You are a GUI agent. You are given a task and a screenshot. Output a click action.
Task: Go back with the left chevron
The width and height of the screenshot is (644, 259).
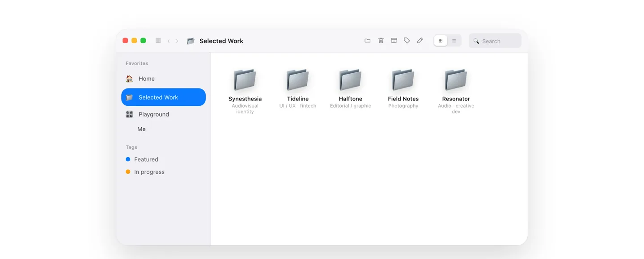click(x=169, y=41)
